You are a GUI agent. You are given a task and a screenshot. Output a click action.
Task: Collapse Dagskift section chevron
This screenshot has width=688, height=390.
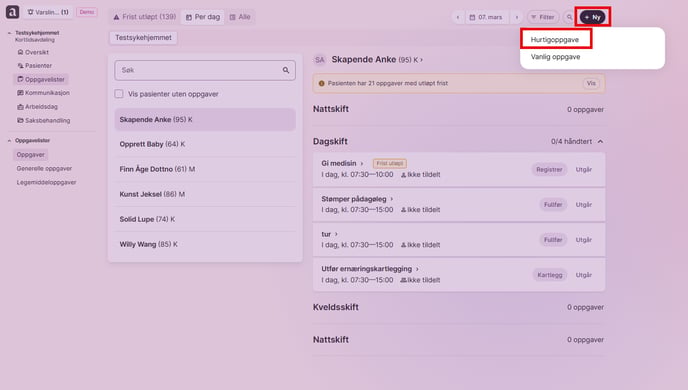pyautogui.click(x=600, y=141)
